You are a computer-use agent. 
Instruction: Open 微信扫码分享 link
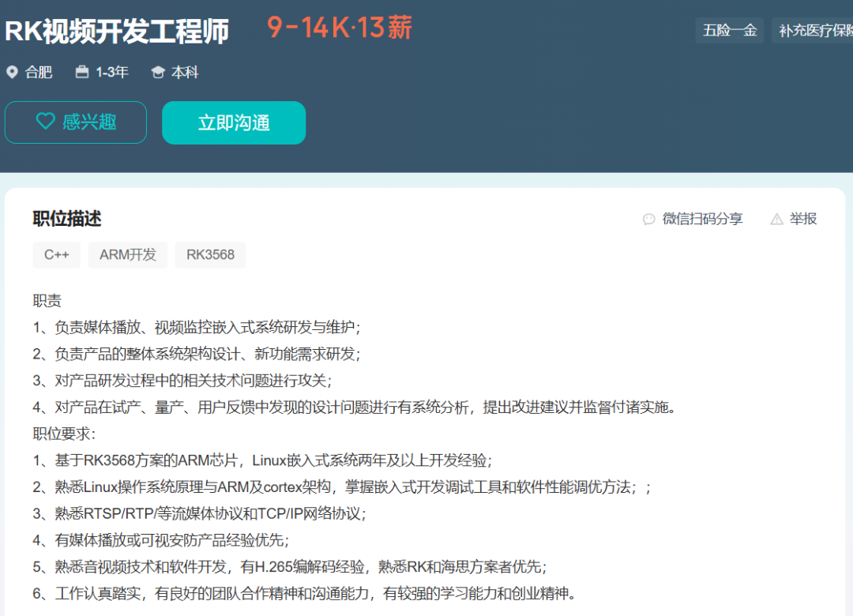point(702,219)
